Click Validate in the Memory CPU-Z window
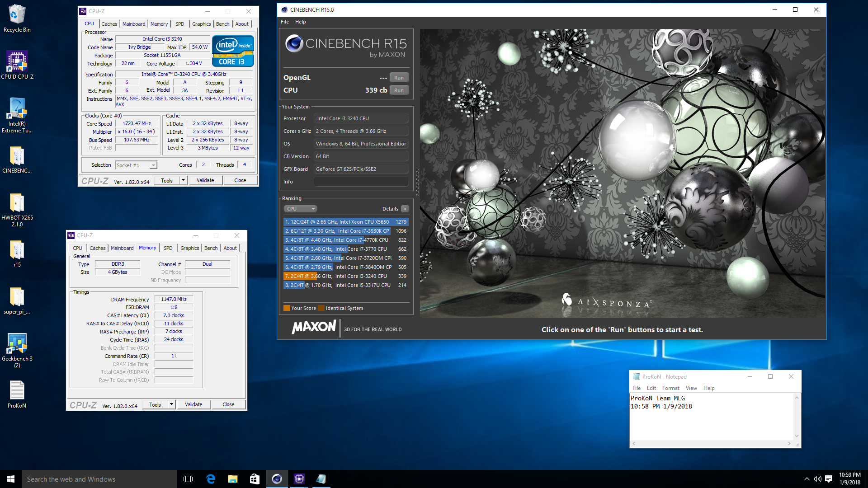This screenshot has width=868, height=488. 193,404
